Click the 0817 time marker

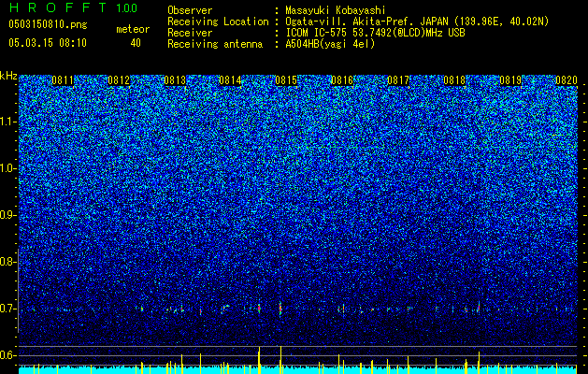(x=398, y=80)
